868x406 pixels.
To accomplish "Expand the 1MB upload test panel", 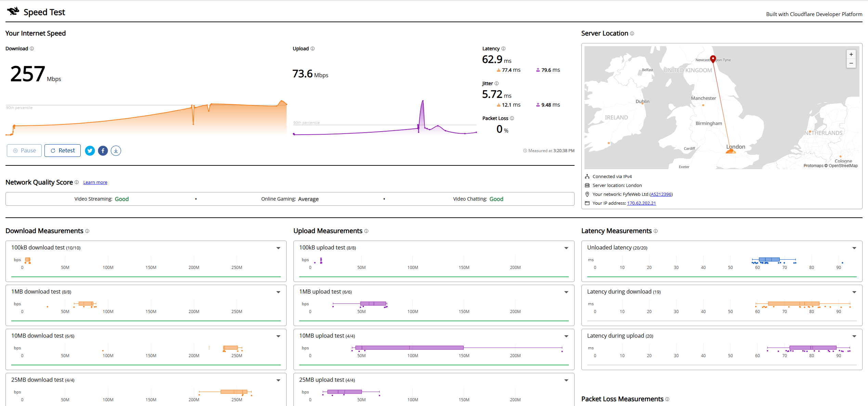I will 566,292.
